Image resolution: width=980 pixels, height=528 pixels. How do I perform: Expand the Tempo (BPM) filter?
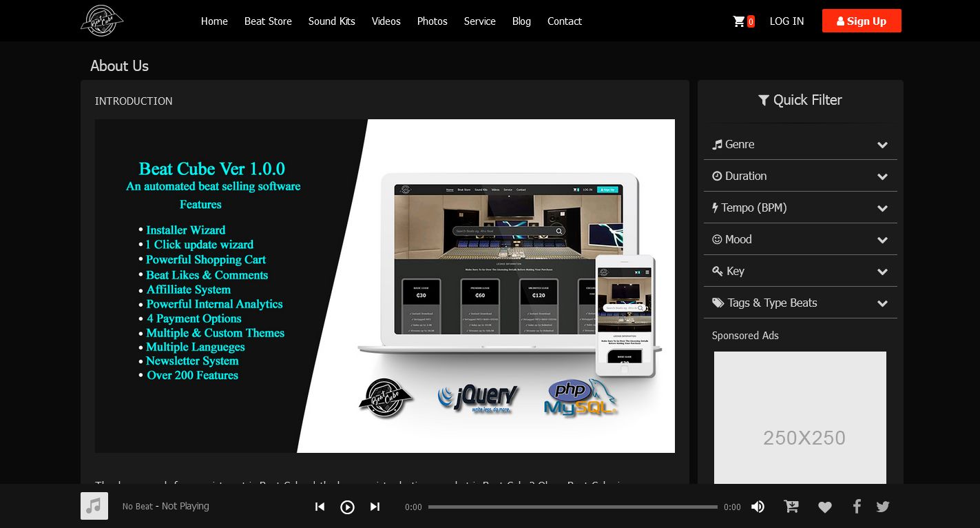point(800,207)
